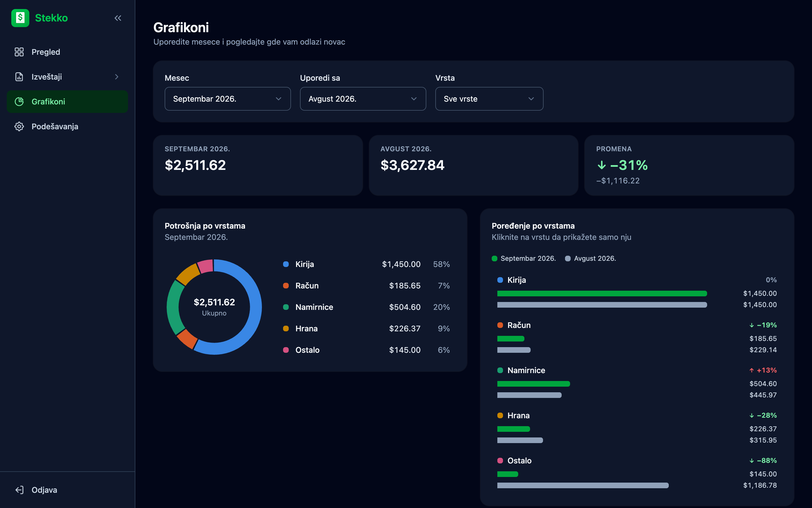Select Grafikoni in the sidebar
The width and height of the screenshot is (812, 508).
(x=67, y=102)
